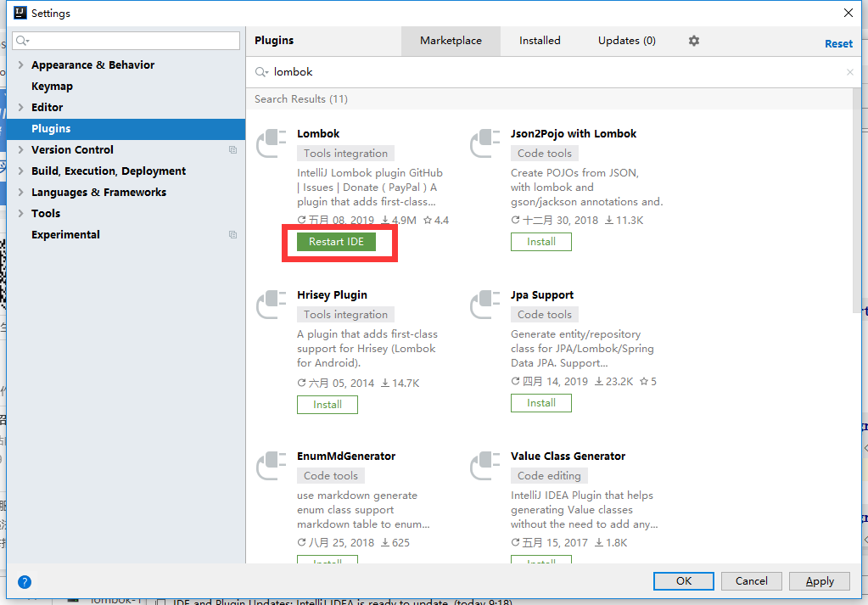This screenshot has height=605, width=868.
Task: Click the Experimental project-level icon
Action: point(233,235)
